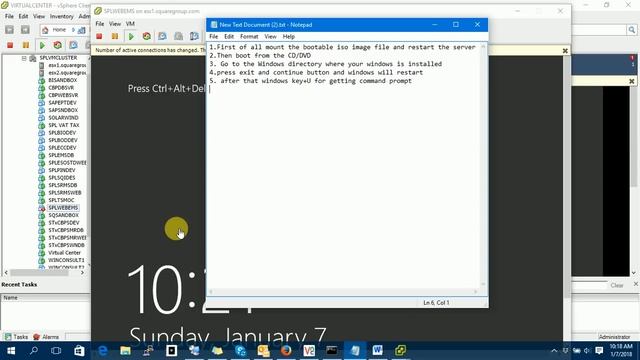Image resolution: width=640 pixels, height=360 pixels.
Task: Open the Format menu in Notepad
Action: pos(249,36)
